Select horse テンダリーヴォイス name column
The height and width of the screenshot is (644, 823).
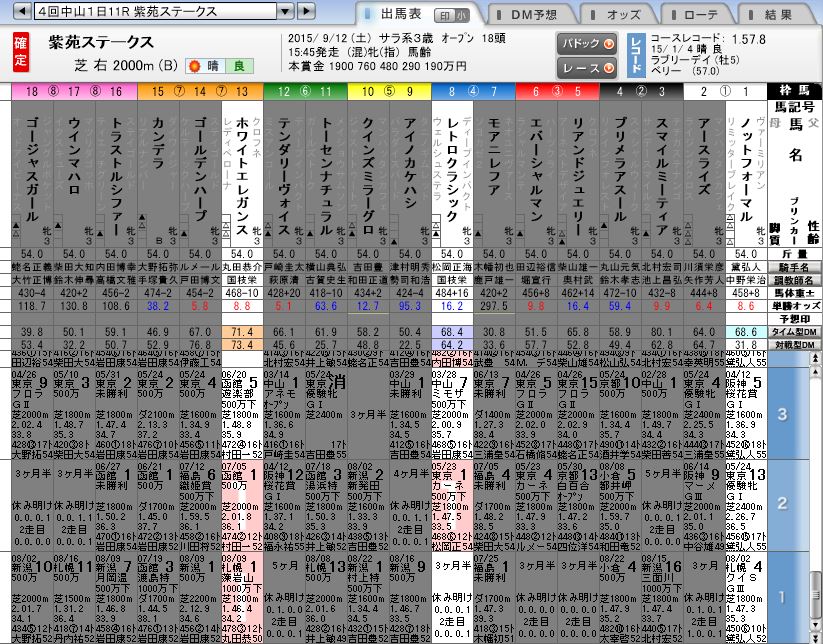(x=284, y=175)
